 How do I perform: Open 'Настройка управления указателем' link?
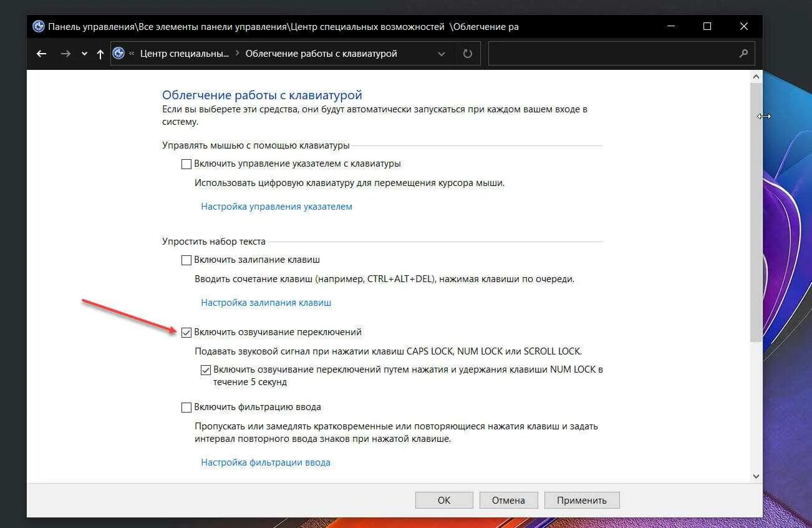pyautogui.click(x=276, y=207)
